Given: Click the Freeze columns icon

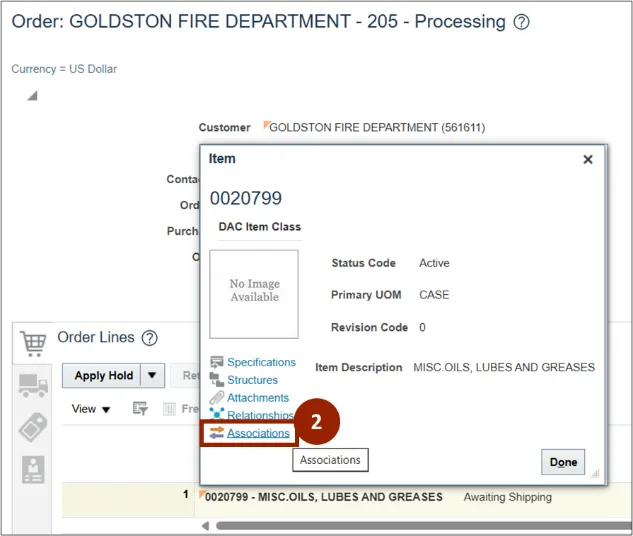Looking at the screenshot, I should point(169,409).
